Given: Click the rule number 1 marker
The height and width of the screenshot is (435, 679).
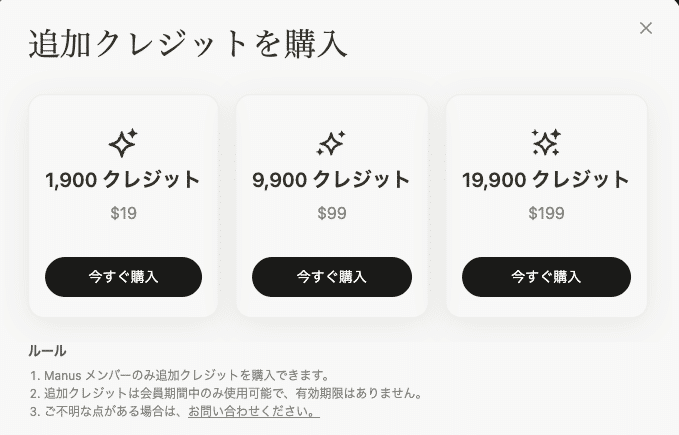Looking at the screenshot, I should pyautogui.click(x=34, y=375).
